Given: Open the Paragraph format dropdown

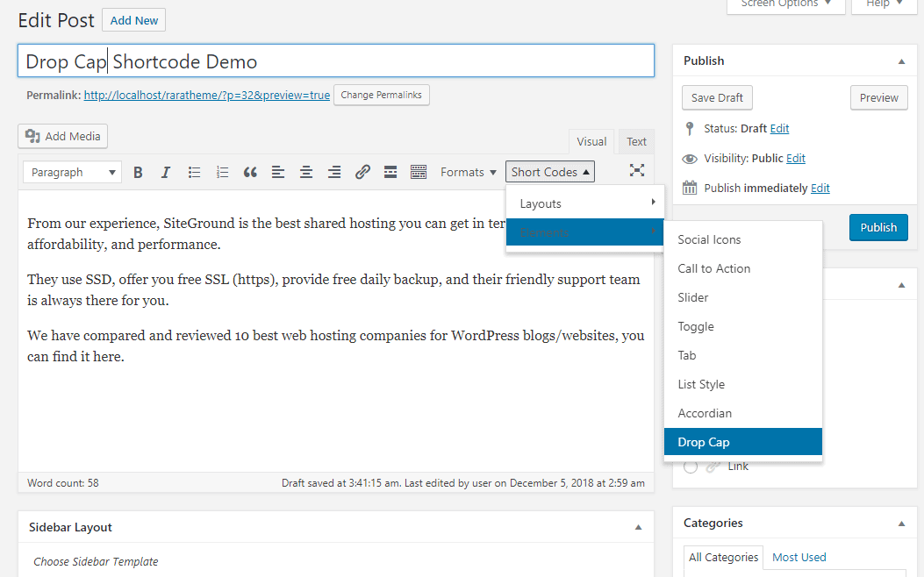Looking at the screenshot, I should point(73,173).
